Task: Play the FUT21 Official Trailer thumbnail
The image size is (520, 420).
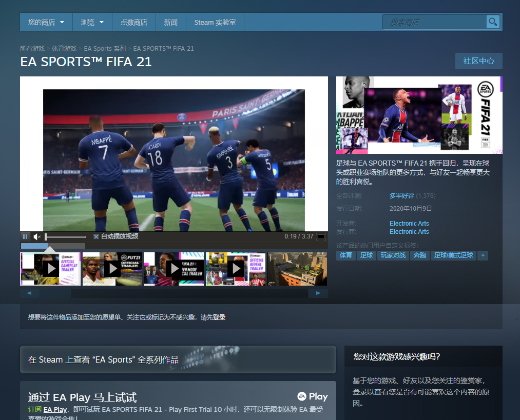Action: pyautogui.click(x=112, y=269)
